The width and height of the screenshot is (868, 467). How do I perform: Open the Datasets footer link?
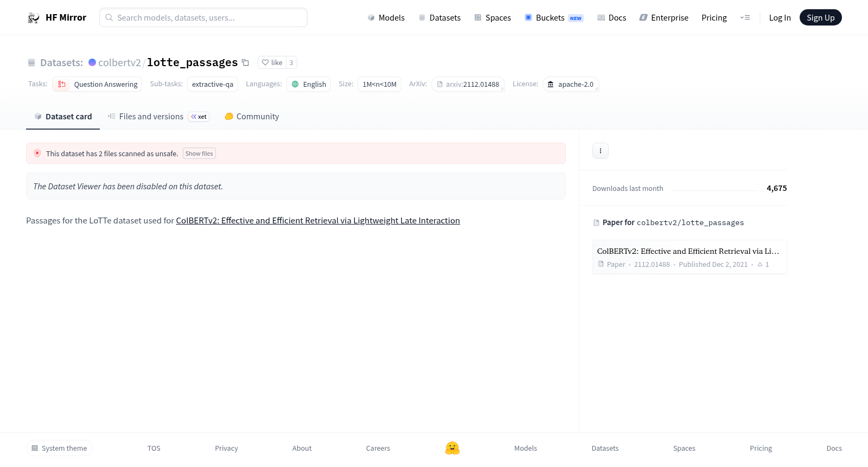pos(605,449)
